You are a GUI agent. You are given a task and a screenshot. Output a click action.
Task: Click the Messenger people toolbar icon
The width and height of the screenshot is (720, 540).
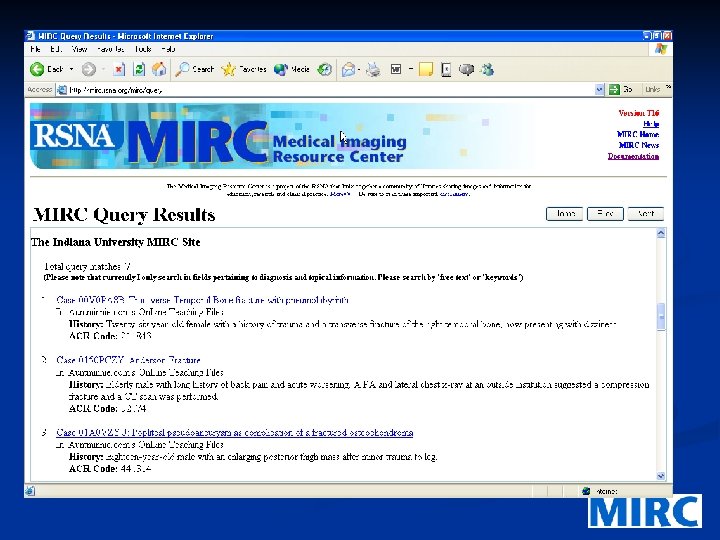pyautogui.click(x=487, y=69)
